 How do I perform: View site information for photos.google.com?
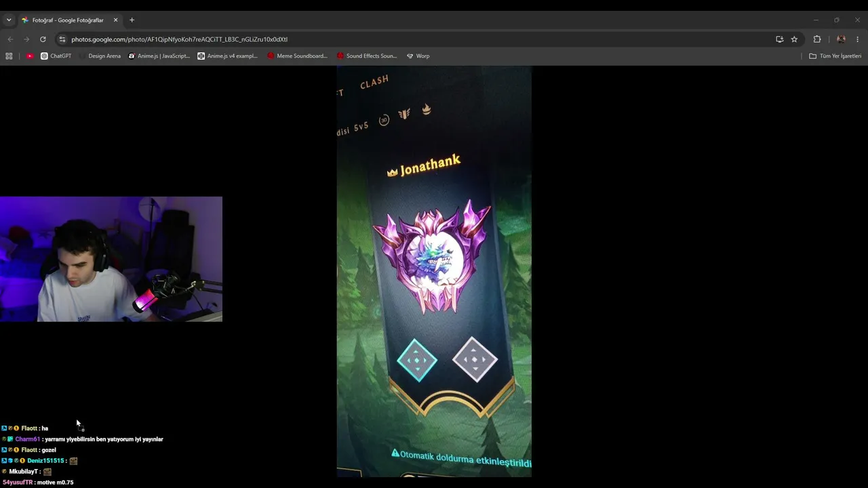62,39
